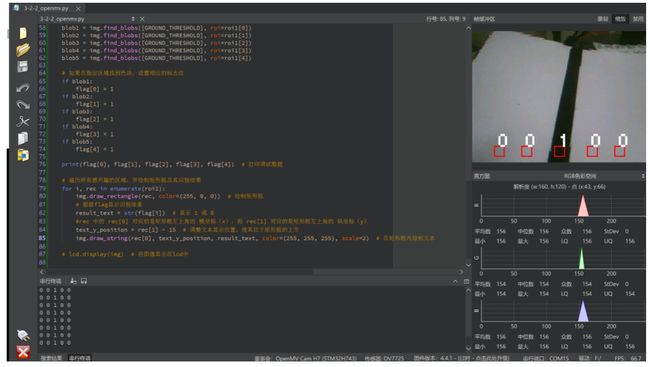Switch to the Serial Terminal tab at bottom
Screen dimensions: 650x367
pos(80,357)
